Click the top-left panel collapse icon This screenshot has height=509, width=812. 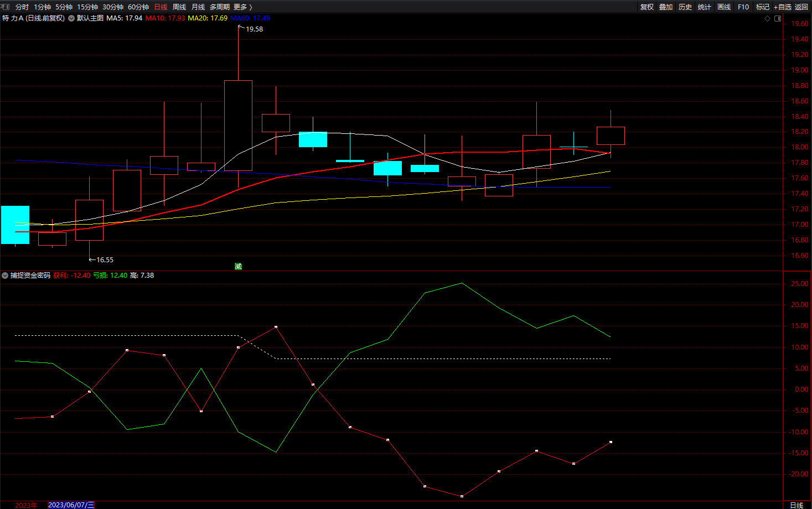(6, 7)
